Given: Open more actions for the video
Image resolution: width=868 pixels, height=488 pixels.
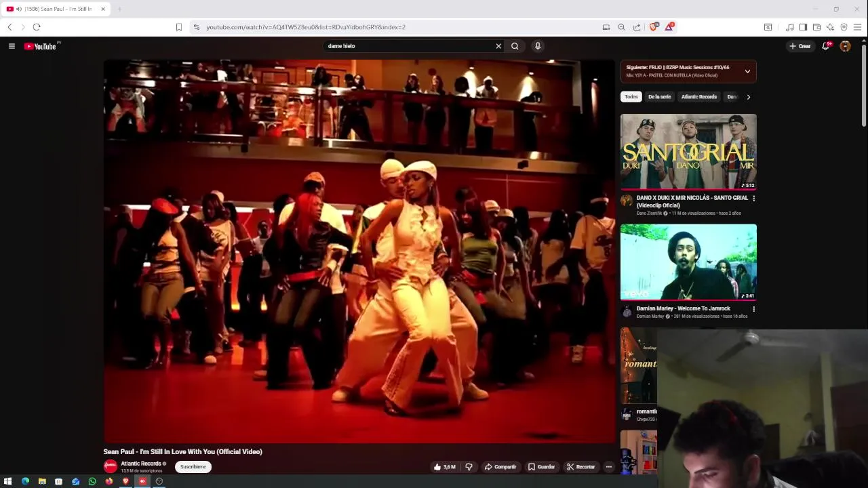Looking at the screenshot, I should coord(609,467).
